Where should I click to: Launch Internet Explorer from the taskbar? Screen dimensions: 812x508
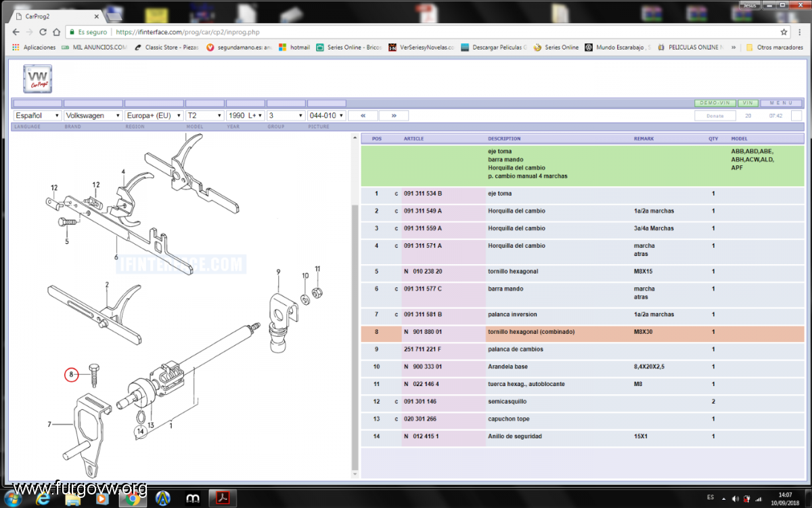tap(44, 499)
